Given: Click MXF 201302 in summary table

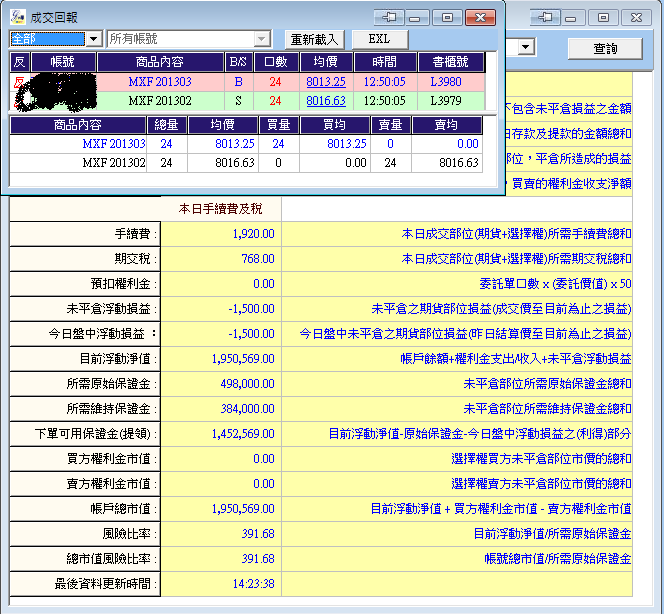Looking at the screenshot, I should 113,163.
